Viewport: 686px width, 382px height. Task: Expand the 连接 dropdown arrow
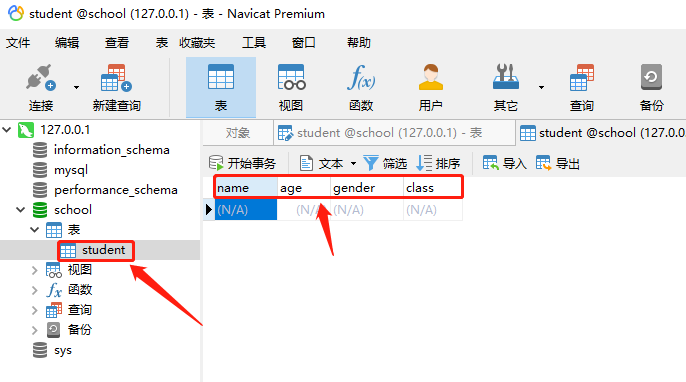[x=77, y=88]
